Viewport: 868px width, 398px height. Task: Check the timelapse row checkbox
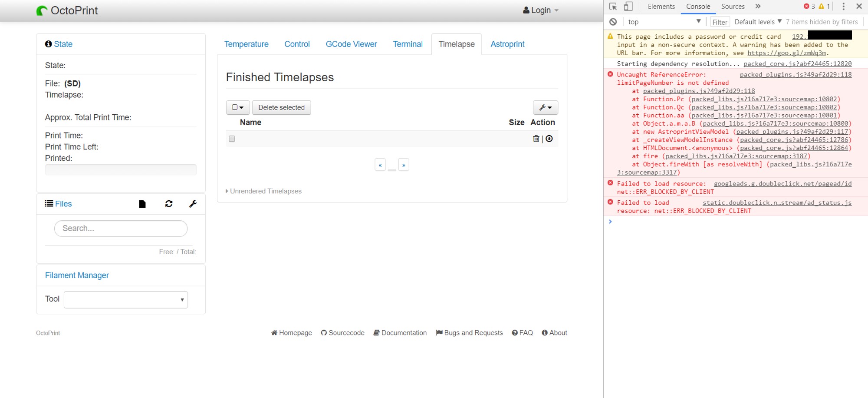[x=232, y=139]
